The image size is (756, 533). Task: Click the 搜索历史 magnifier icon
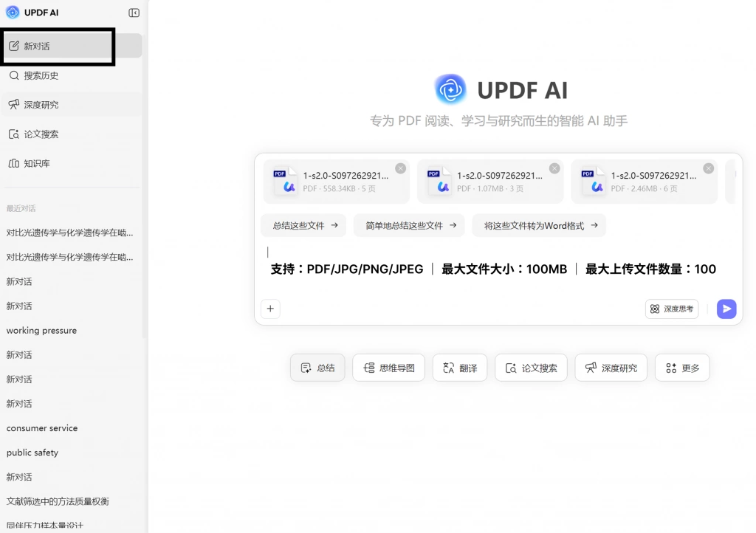14,75
